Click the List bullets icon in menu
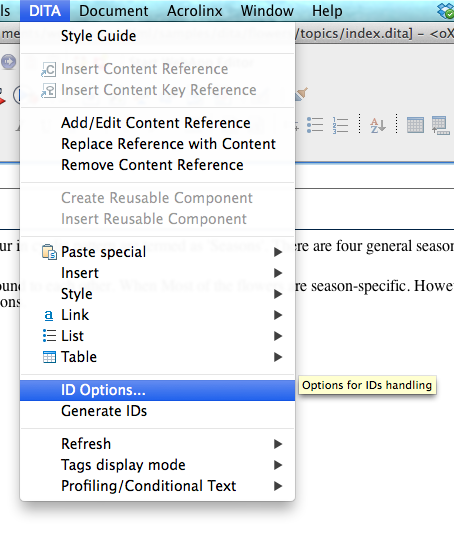Screen dimensions: 454x537 (49, 336)
